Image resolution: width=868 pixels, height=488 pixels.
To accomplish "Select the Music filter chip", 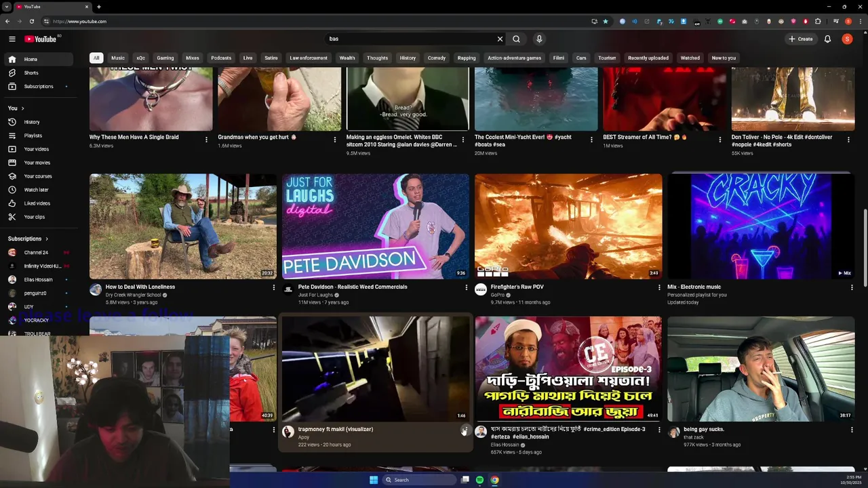I will pyautogui.click(x=118, y=58).
